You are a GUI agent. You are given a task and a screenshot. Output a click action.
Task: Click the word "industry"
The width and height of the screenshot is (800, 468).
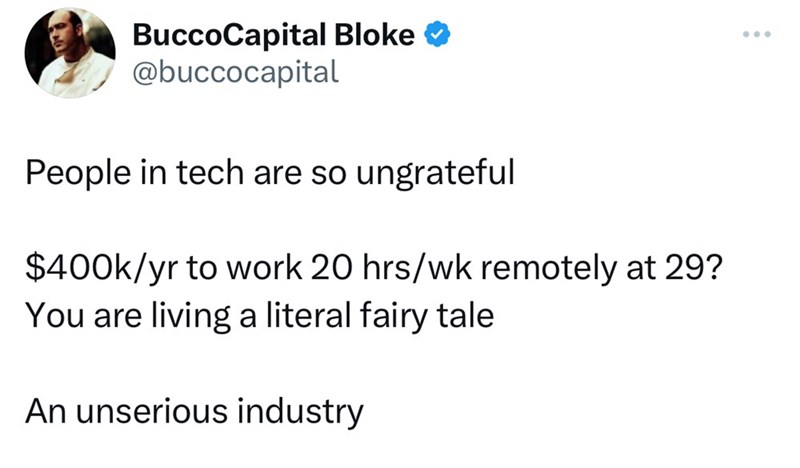tap(299, 411)
